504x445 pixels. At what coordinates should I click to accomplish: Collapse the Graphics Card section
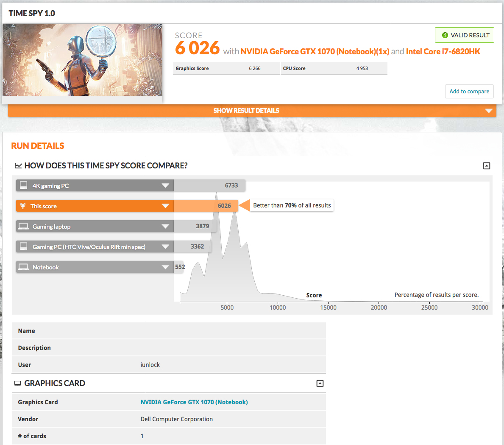coord(320,383)
